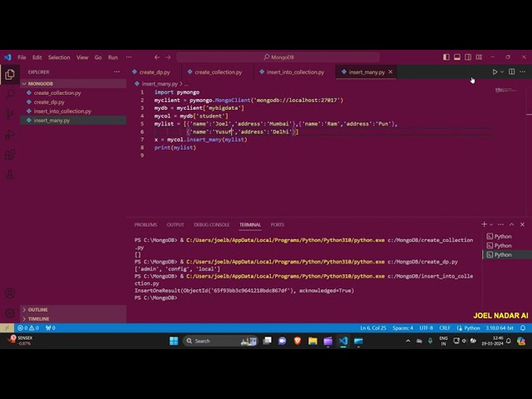Toggle the secondary side bar layout icon

coord(468,57)
